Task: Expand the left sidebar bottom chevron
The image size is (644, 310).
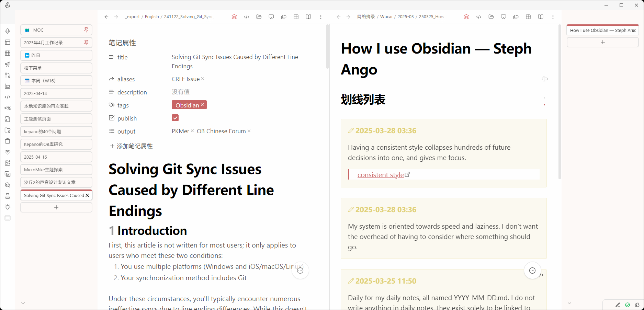Action: pyautogui.click(x=23, y=303)
